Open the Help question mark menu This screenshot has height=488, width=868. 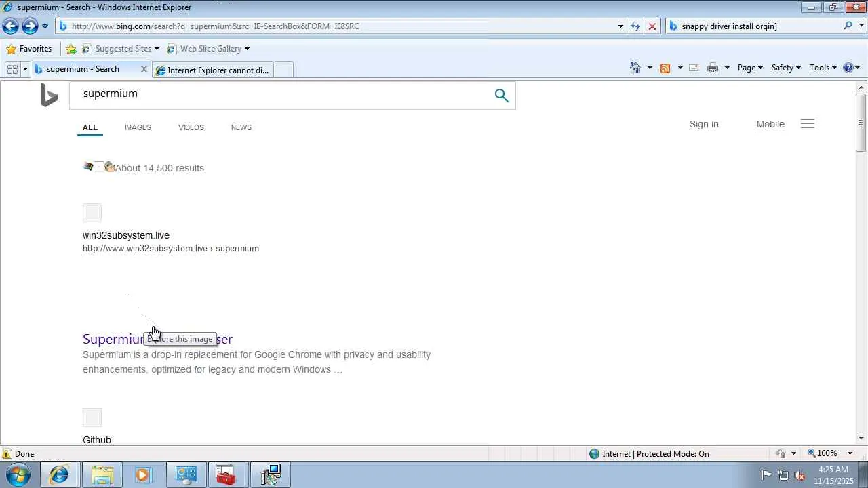pos(851,68)
